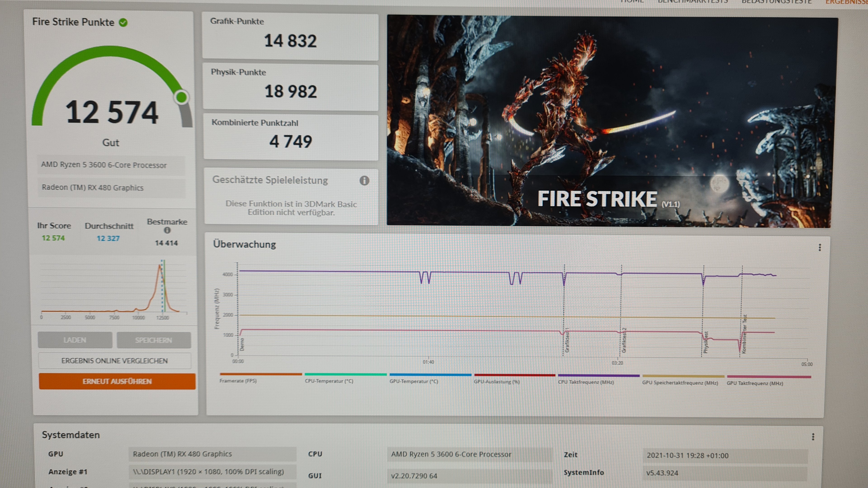
Task: Click the info icon under Bestmarke
Action: tap(167, 230)
